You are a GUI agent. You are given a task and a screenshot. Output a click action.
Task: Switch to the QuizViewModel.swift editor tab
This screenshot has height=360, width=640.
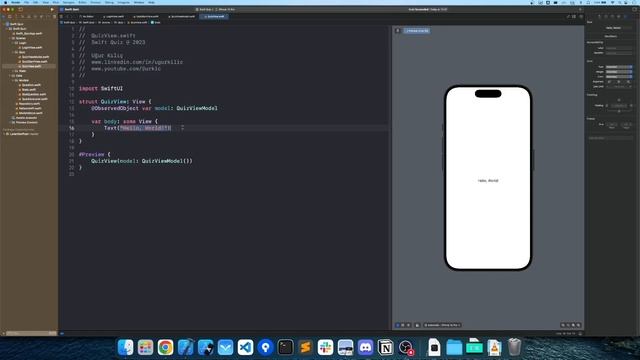181,16
